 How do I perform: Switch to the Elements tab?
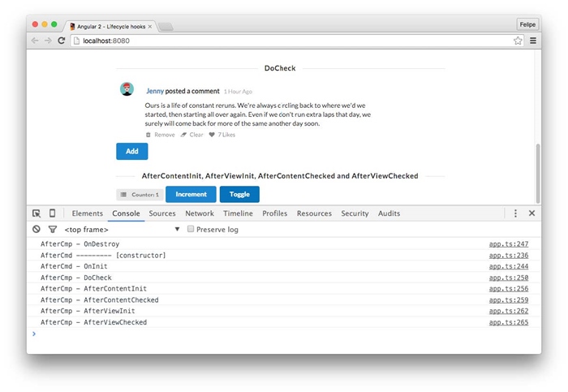point(87,213)
